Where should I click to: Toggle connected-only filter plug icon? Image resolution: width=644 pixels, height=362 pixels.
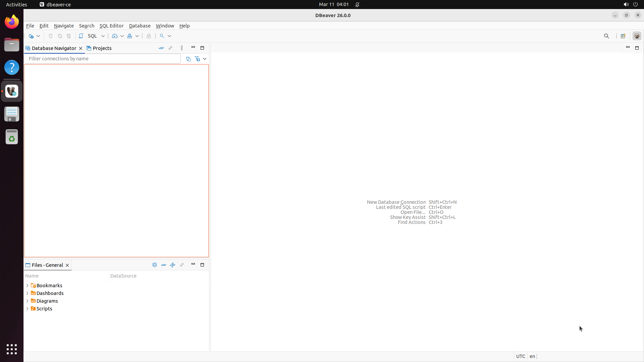[x=189, y=59]
